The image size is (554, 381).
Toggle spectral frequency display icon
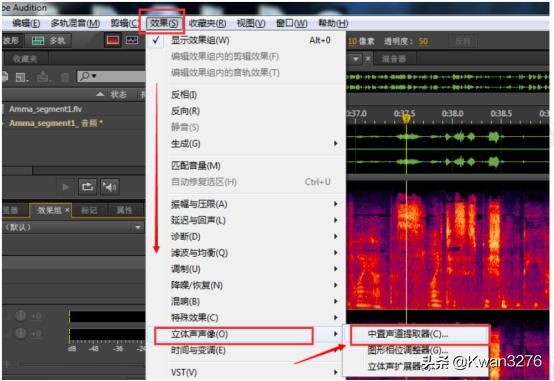pos(113,41)
